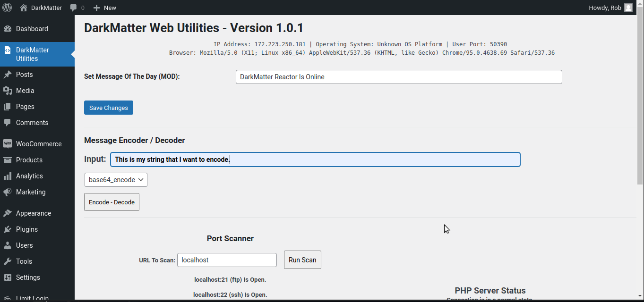Click the encoder Input text field
This screenshot has height=302, width=644.
click(315, 159)
